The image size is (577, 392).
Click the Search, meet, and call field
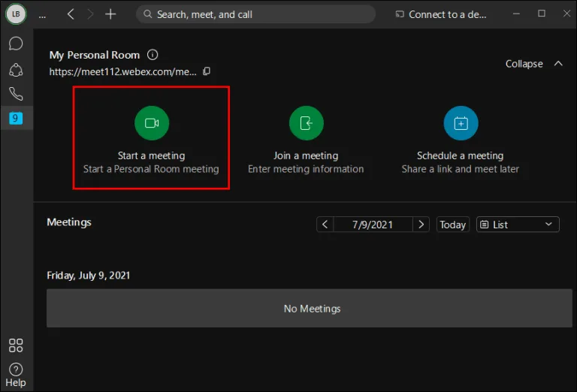tap(255, 14)
